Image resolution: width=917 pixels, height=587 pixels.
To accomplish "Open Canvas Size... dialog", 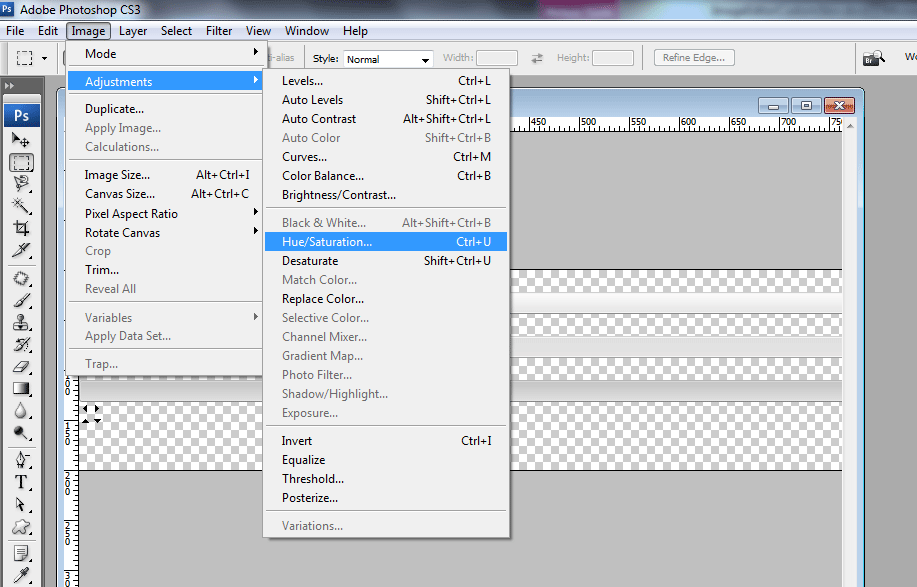I will [166, 194].
